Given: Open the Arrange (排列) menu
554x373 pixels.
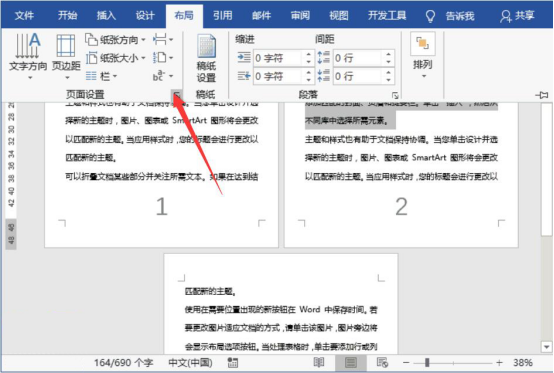Looking at the screenshot, I should [x=423, y=56].
